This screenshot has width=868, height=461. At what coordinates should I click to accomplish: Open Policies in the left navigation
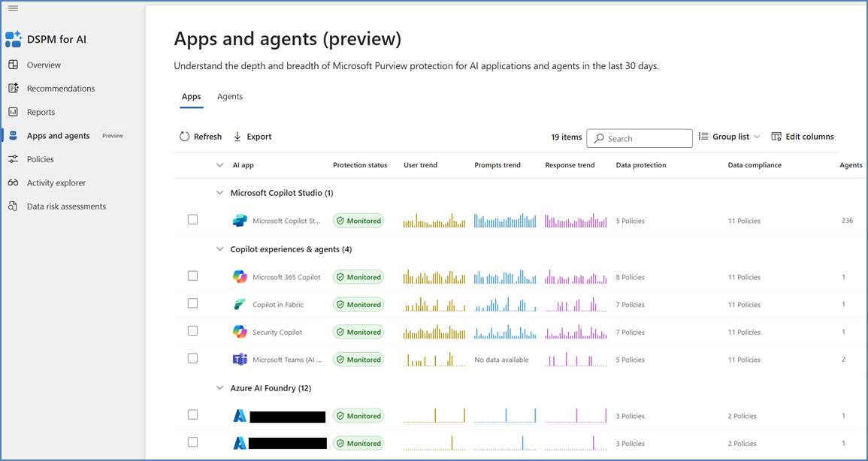pyautogui.click(x=40, y=159)
